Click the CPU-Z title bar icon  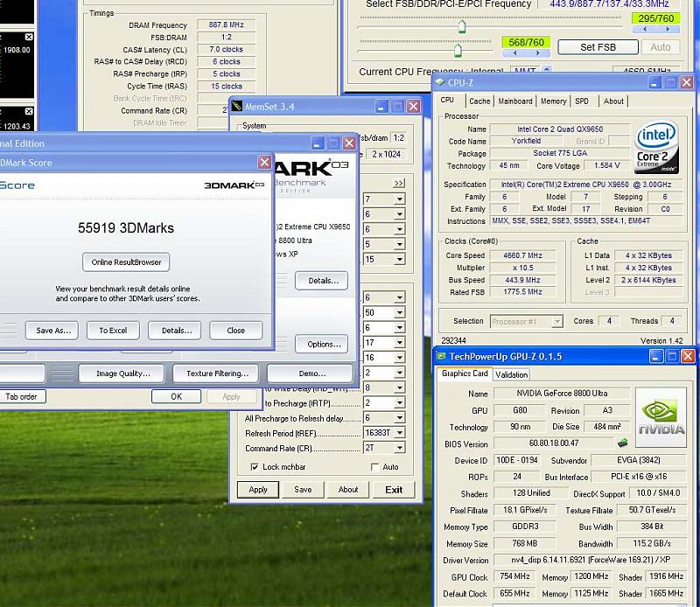(x=440, y=82)
